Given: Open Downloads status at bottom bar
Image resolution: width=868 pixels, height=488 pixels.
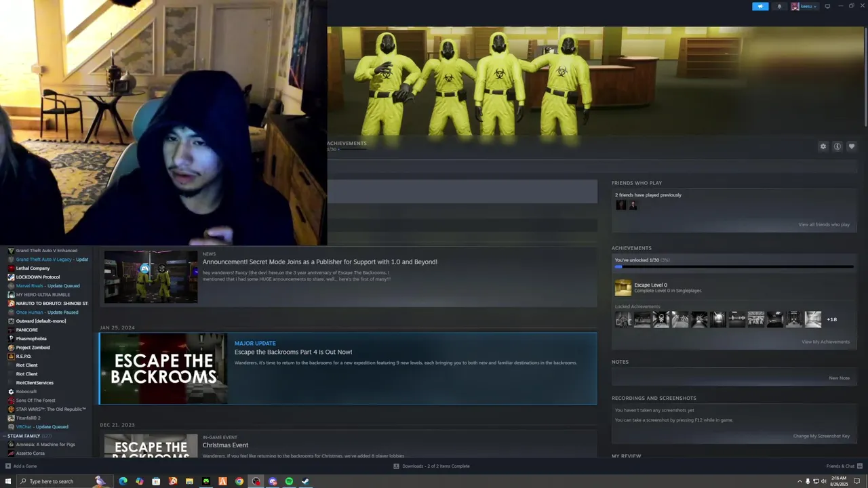Looking at the screenshot, I should point(431,466).
